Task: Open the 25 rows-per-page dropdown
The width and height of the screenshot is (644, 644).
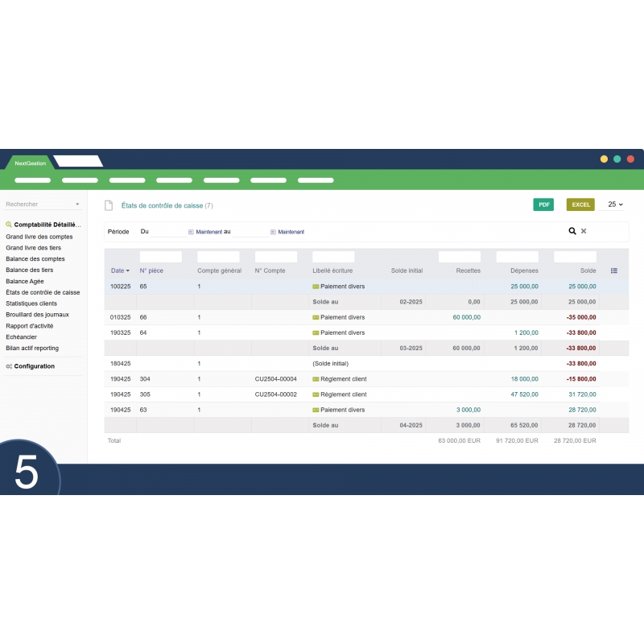Action: click(x=614, y=204)
